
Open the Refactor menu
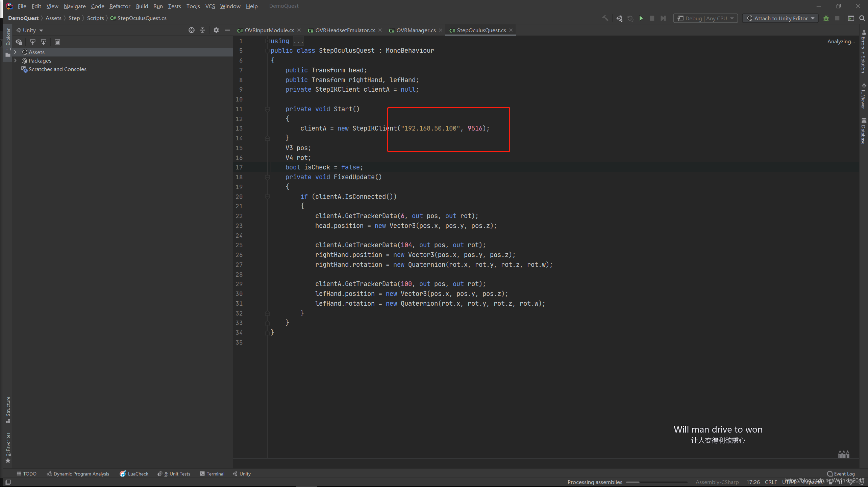coord(120,6)
